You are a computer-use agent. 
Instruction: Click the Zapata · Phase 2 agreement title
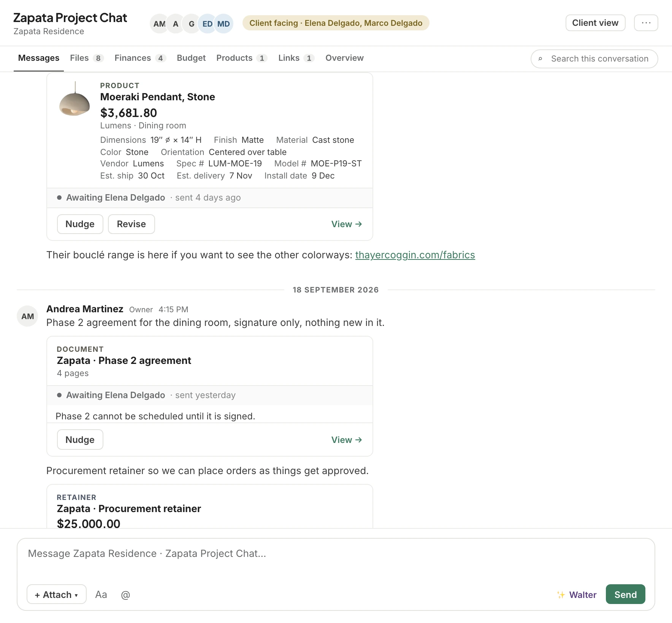click(124, 361)
